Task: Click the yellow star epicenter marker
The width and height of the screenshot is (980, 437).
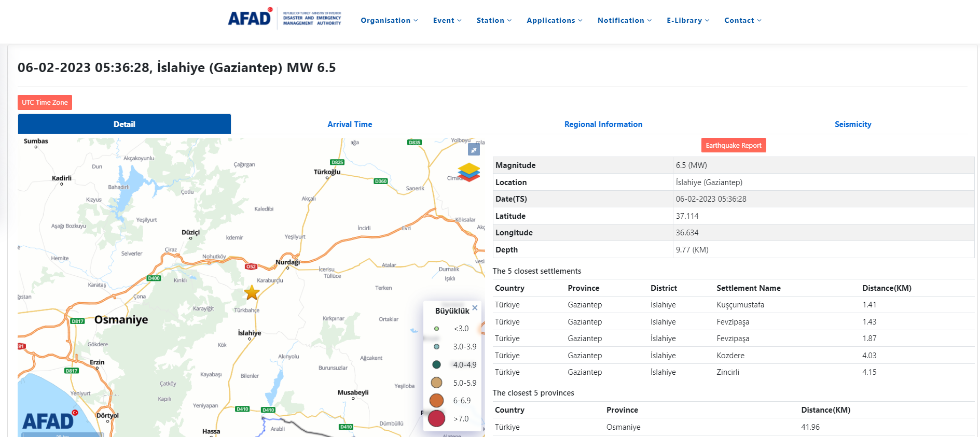Action: pyautogui.click(x=252, y=293)
